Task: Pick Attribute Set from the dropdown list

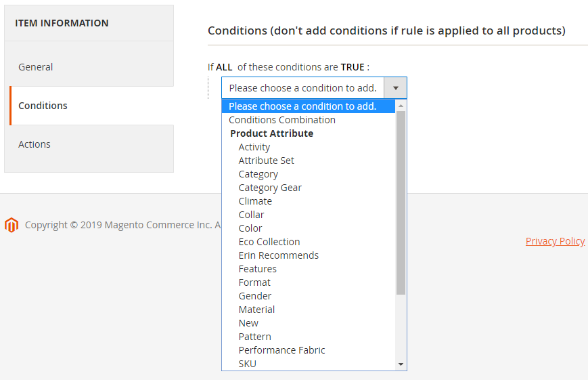Action: coord(267,161)
